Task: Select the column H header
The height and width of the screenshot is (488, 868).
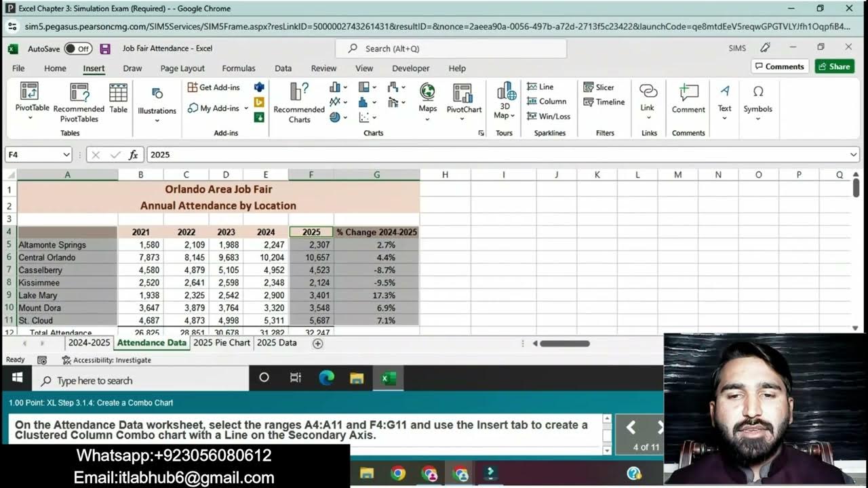Action: (445, 175)
